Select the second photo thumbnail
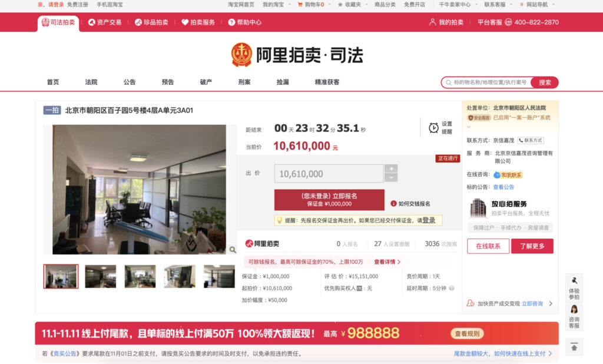The height and width of the screenshot is (364, 603). (x=100, y=276)
